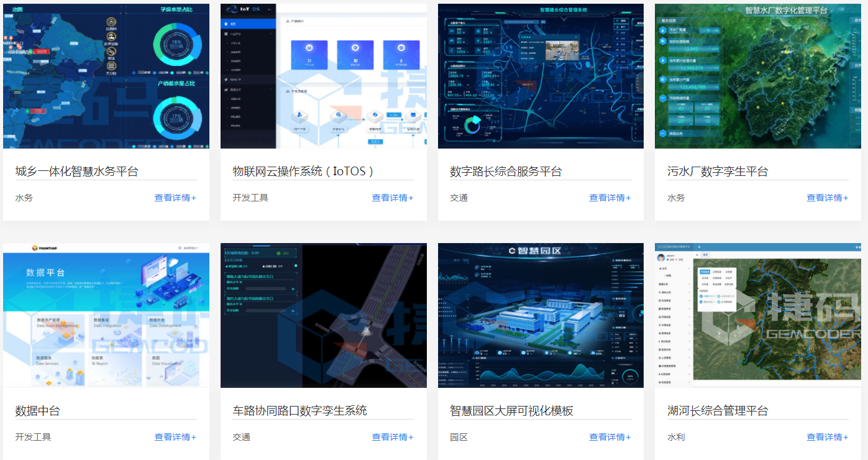Viewport: 868px width, 460px height.
Task: Click 查看详情+ under 湖河长综合管理平台
Action: coord(828,437)
